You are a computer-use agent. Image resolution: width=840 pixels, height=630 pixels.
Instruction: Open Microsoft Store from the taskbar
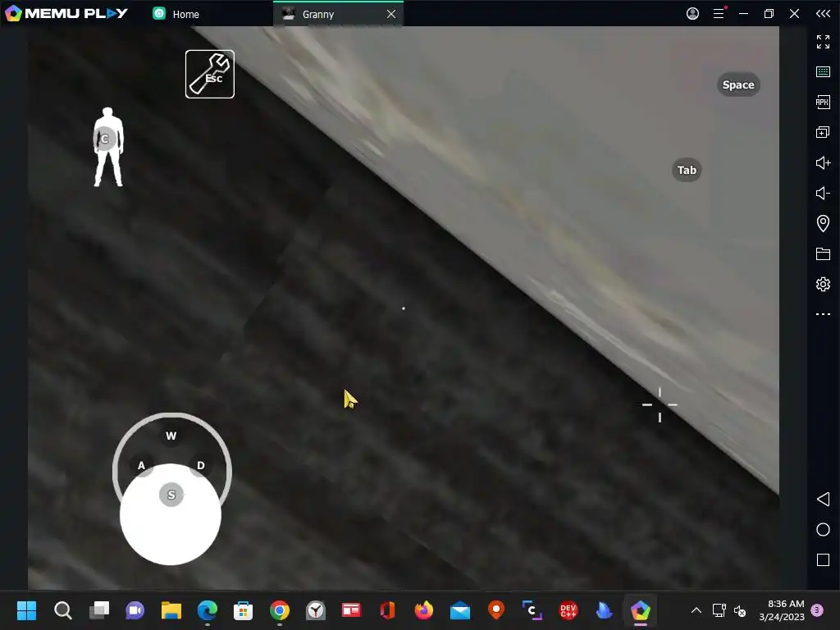[243, 610]
